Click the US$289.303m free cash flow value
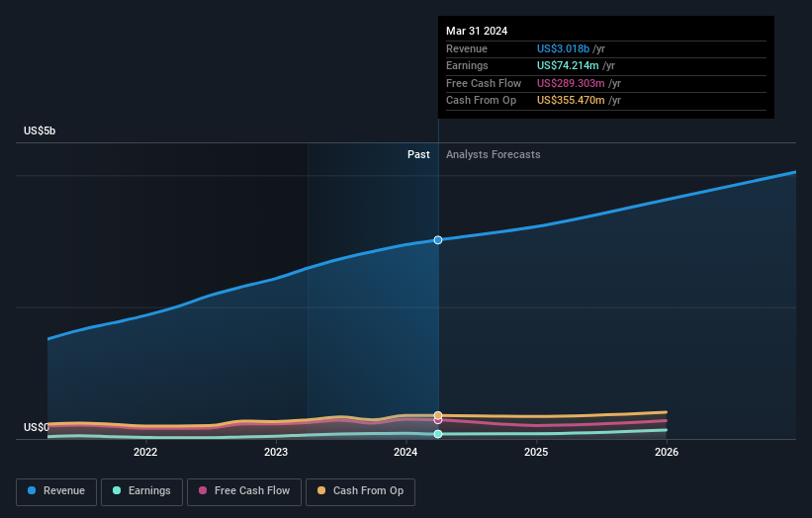This screenshot has height=518, width=812. tap(571, 83)
